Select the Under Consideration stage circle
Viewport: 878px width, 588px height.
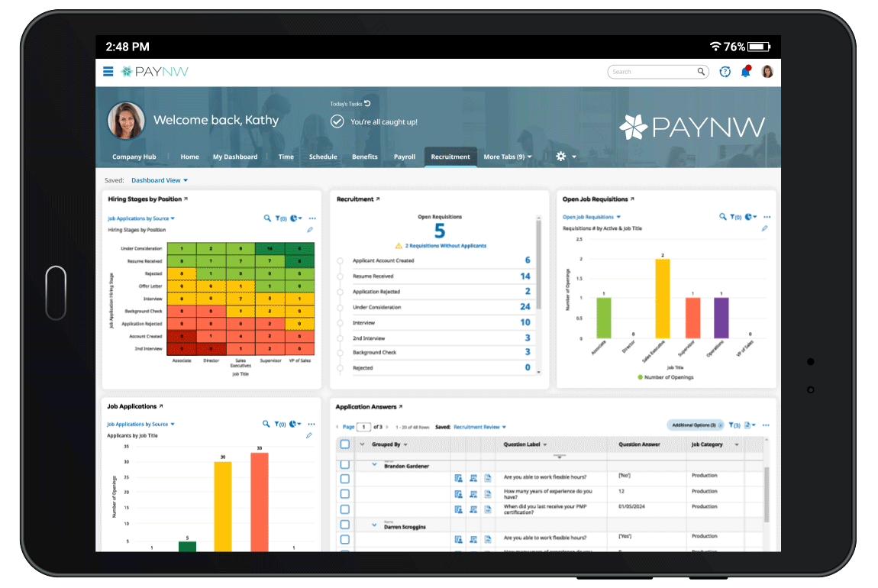(340, 308)
